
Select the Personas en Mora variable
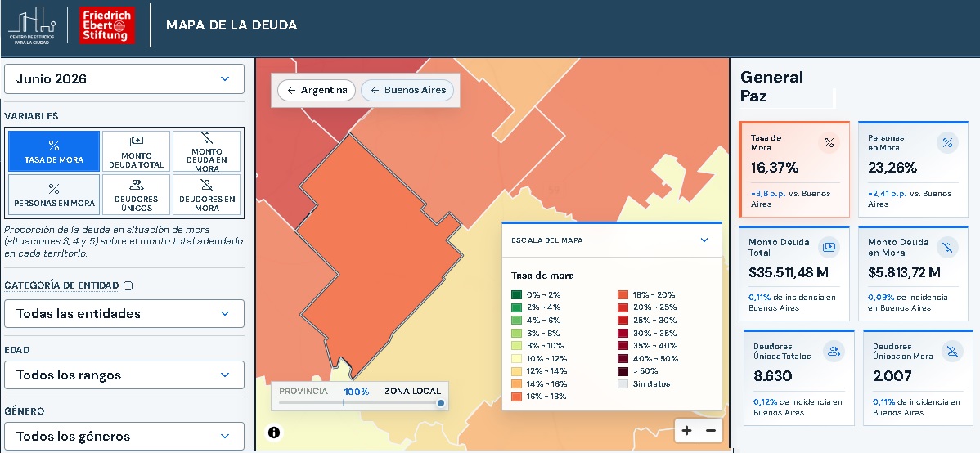(x=54, y=195)
